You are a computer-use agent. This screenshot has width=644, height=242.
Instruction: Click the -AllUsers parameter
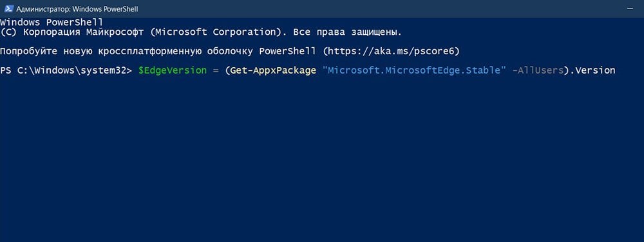[538, 70]
